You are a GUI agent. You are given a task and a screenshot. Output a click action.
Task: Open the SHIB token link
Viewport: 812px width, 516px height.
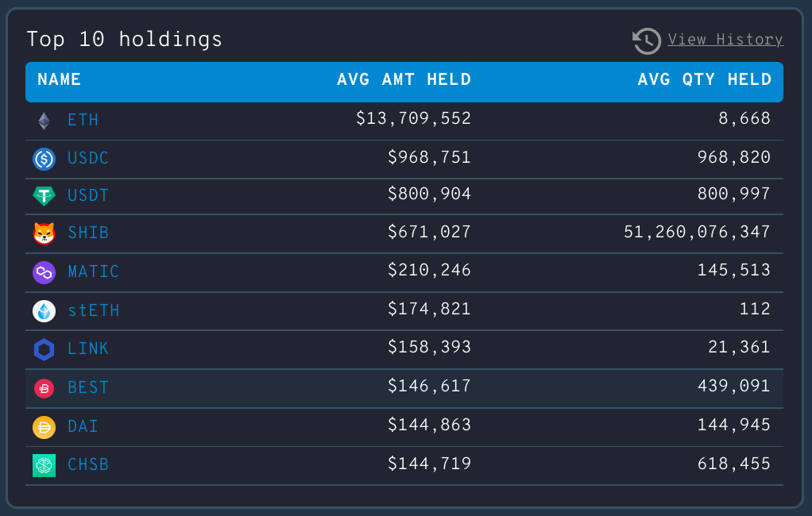(x=88, y=233)
